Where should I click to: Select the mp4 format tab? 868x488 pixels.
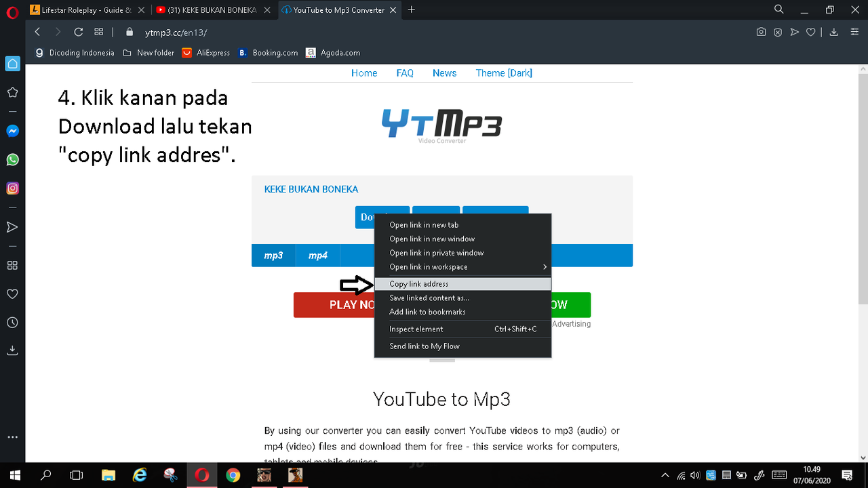(x=318, y=256)
